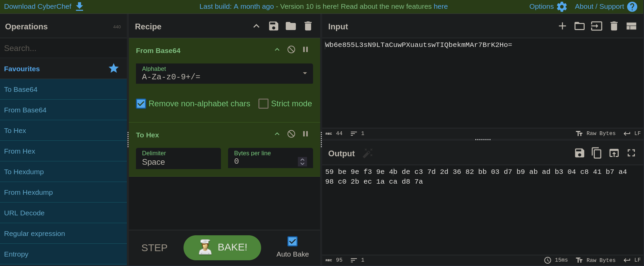Reset pane layout icon

tap(631, 26)
